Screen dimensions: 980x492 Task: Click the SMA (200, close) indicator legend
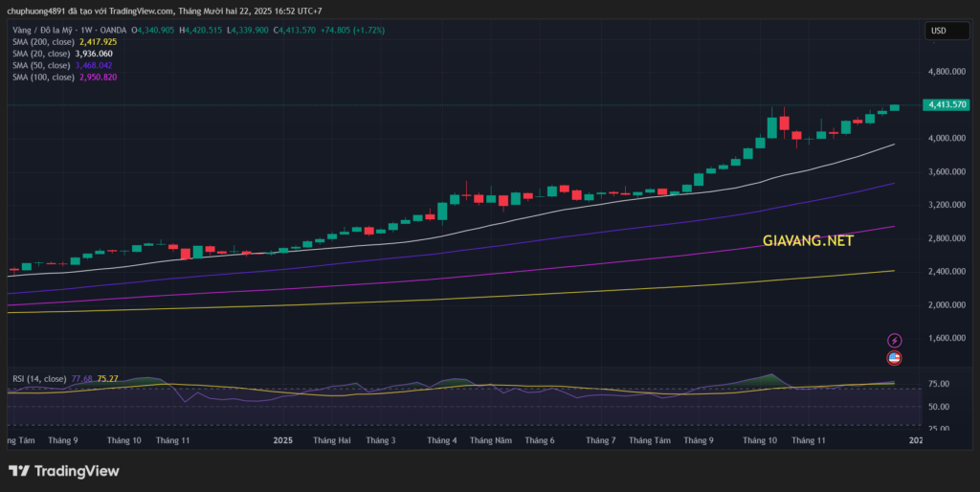[41, 42]
